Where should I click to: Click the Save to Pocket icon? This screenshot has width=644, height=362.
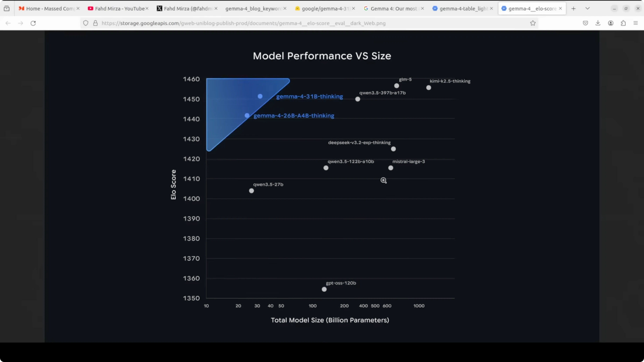coord(585,23)
